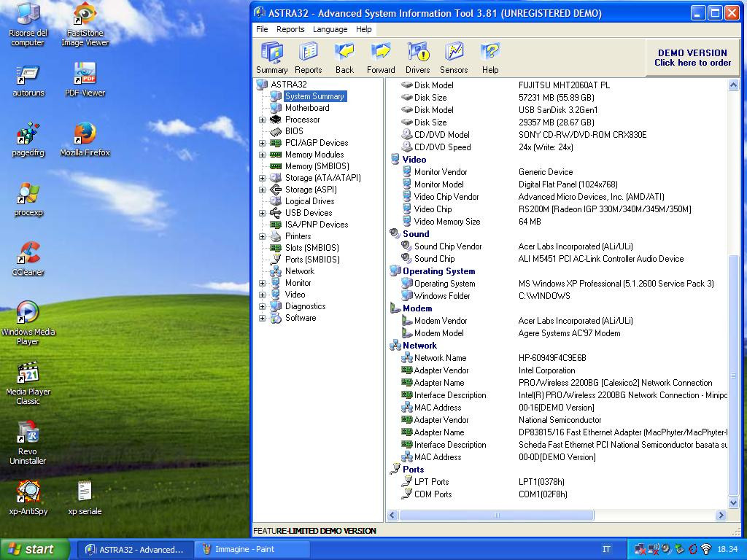Expand the PCI/AGP Devices tree node
The image size is (747, 560).
[x=262, y=143]
